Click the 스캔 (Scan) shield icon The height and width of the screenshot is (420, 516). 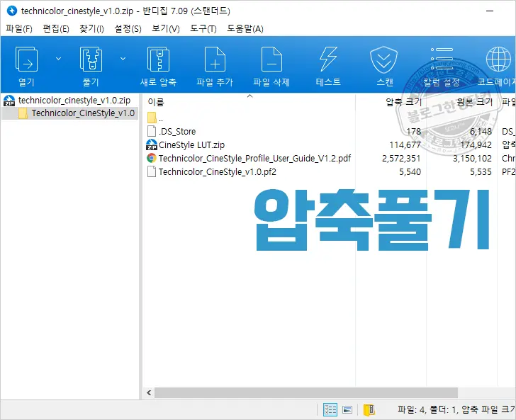(385, 59)
